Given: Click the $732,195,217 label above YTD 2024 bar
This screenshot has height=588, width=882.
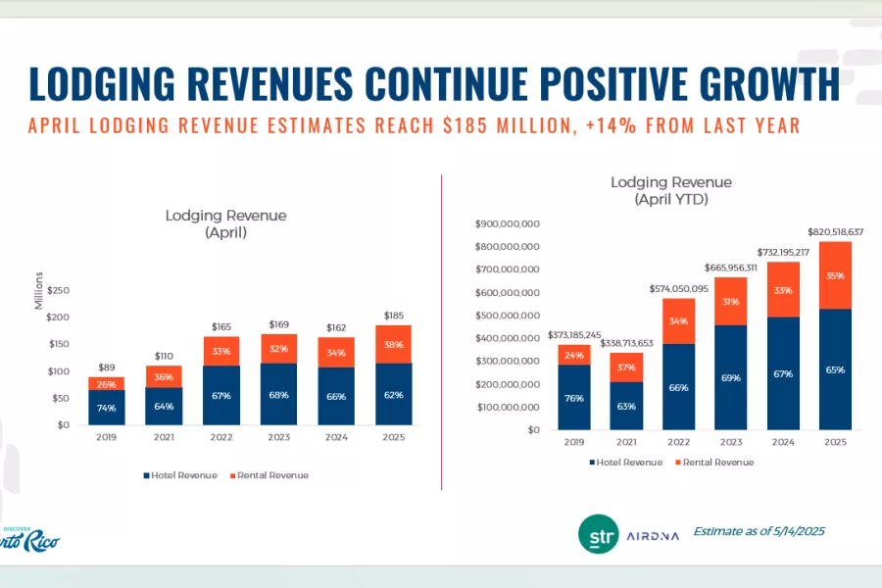Looking at the screenshot, I should 783,252.
